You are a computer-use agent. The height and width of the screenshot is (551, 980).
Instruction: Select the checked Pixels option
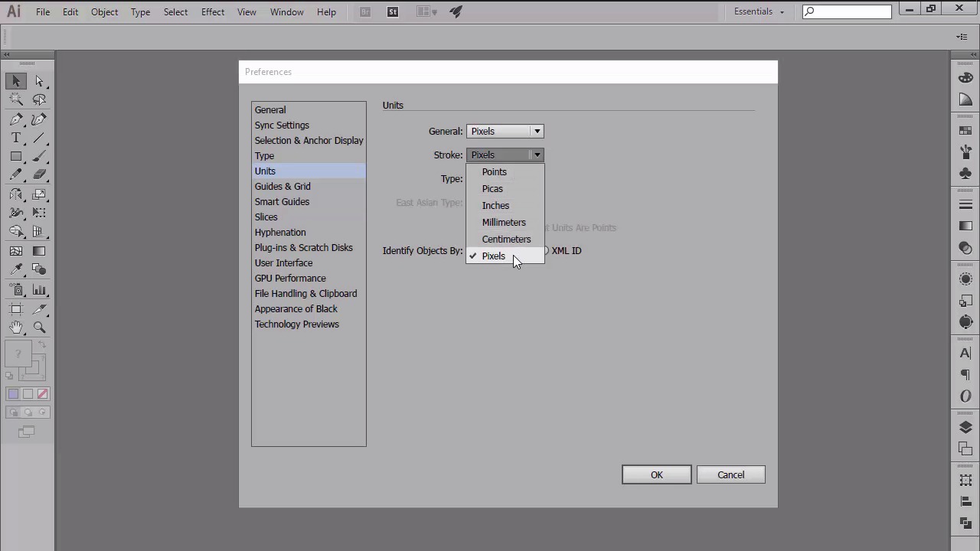coord(494,256)
